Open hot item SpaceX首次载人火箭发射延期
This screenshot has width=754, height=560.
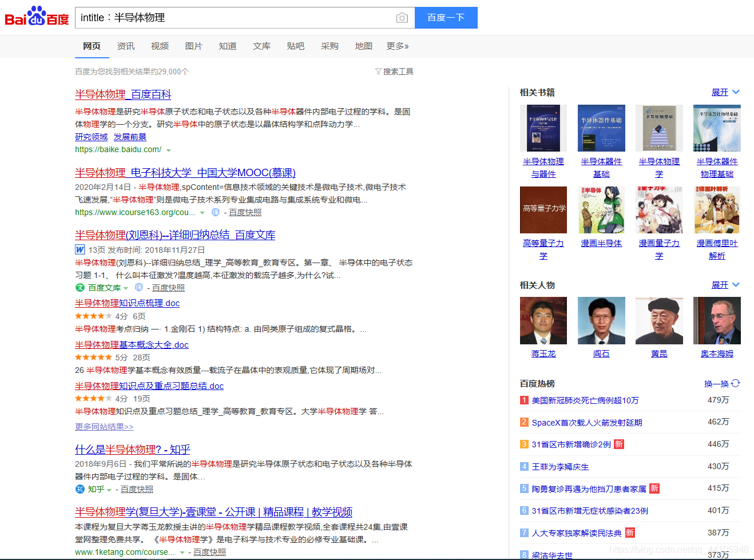coord(587,423)
